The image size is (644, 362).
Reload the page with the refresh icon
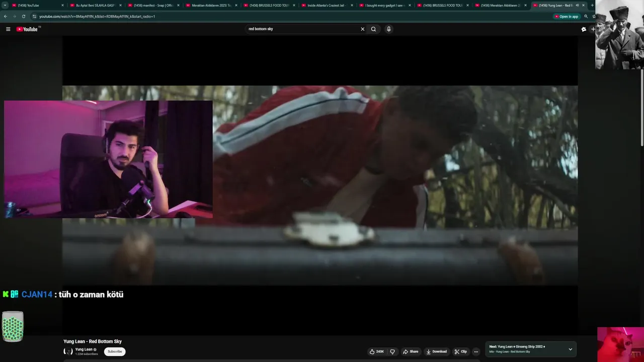tap(23, 16)
